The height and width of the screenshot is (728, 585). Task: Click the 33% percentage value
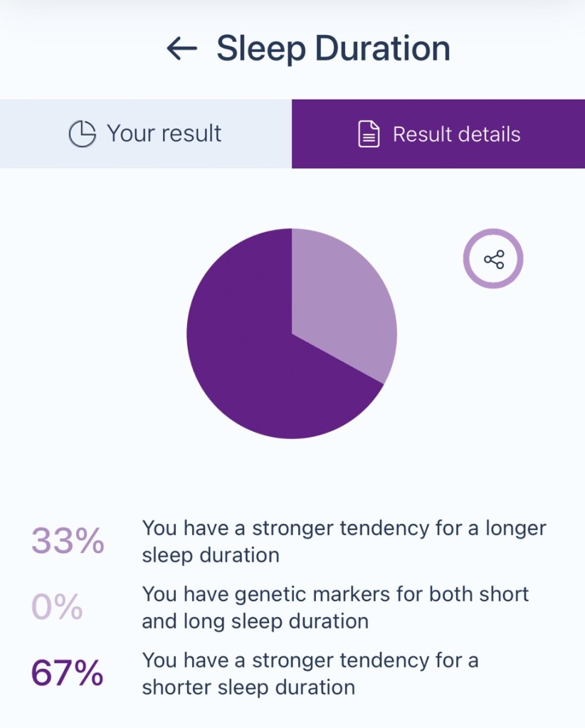pyautogui.click(x=68, y=542)
